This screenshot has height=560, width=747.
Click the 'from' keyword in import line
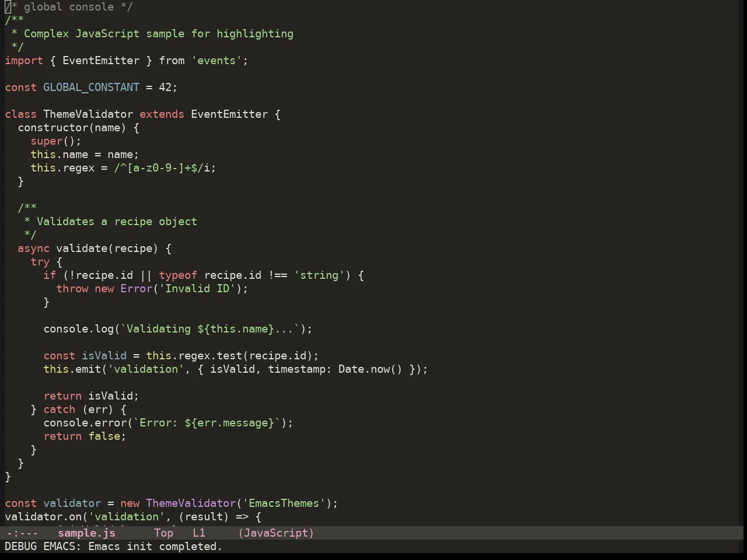click(172, 61)
